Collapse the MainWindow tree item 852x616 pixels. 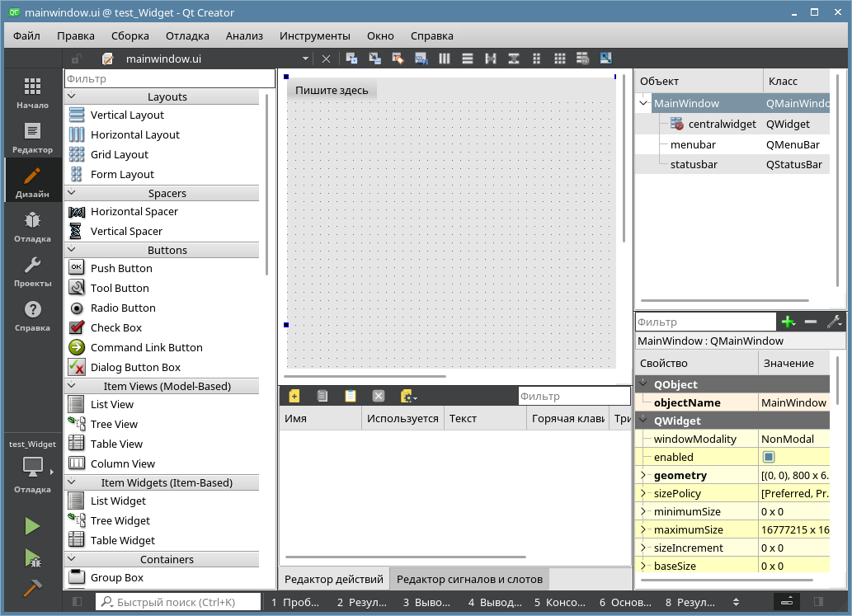click(643, 104)
